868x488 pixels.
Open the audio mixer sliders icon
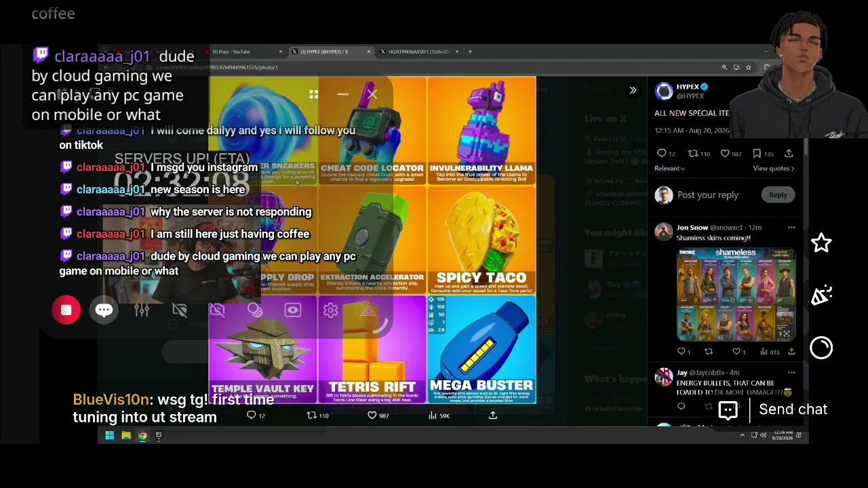[x=142, y=310]
